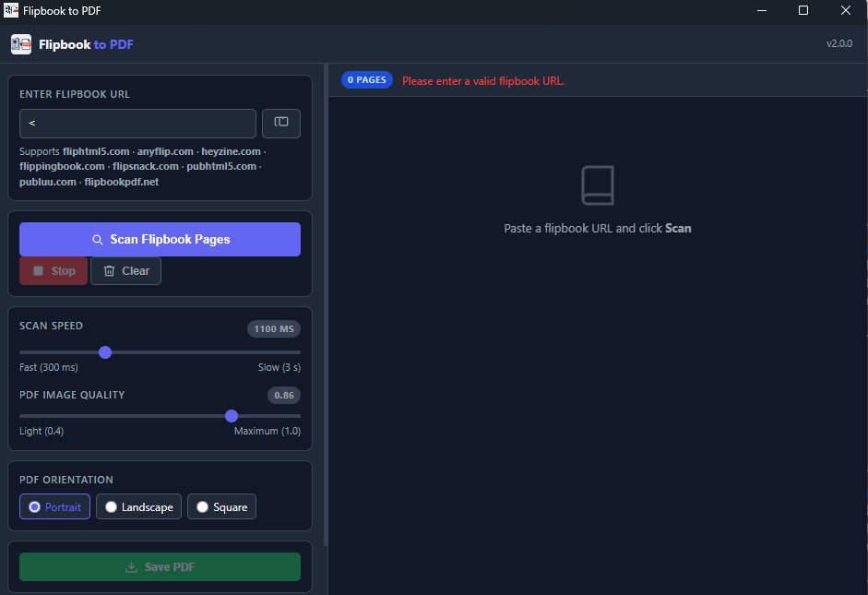
Task: Click the Flipbook to PDF header logo
Action: [21, 44]
